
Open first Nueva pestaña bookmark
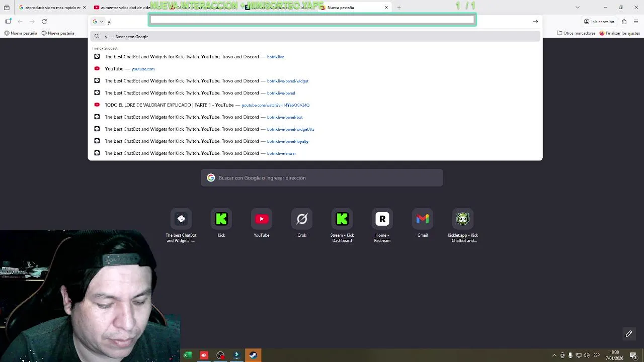(x=21, y=33)
